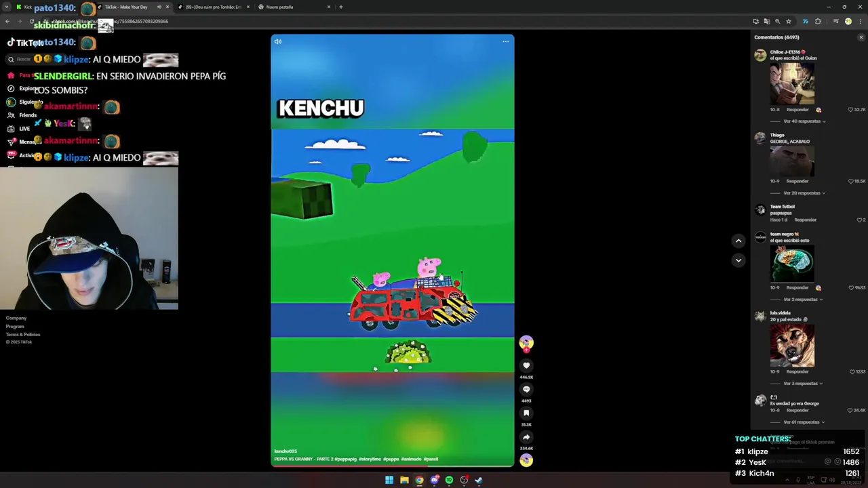Expand 'Ver 2 respuestas' under team negro's comment

click(x=803, y=300)
